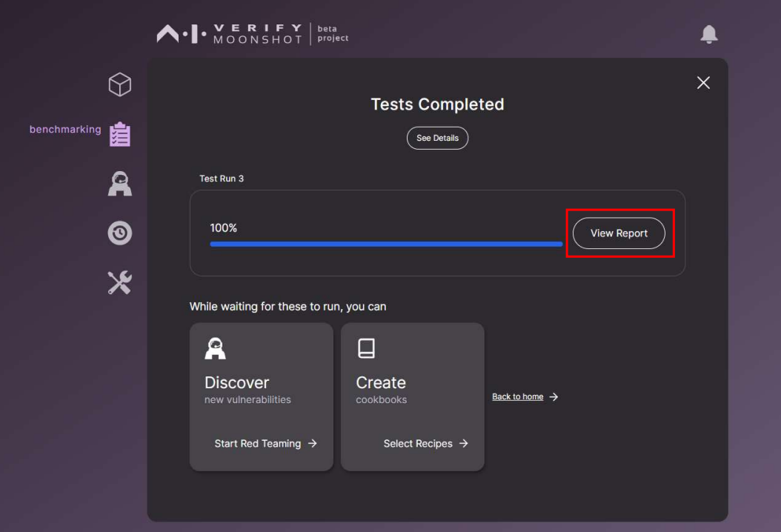Screen dimensions: 781x532
Task: Open the model endpoints cube icon
Action: click(119, 84)
